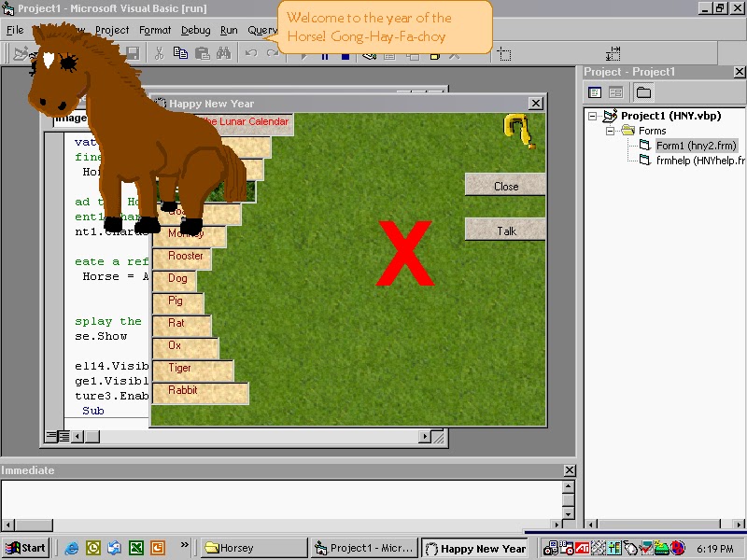747x560 pixels.
Task: Click the Procedure View icon in code window
Action: pyautogui.click(x=51, y=436)
